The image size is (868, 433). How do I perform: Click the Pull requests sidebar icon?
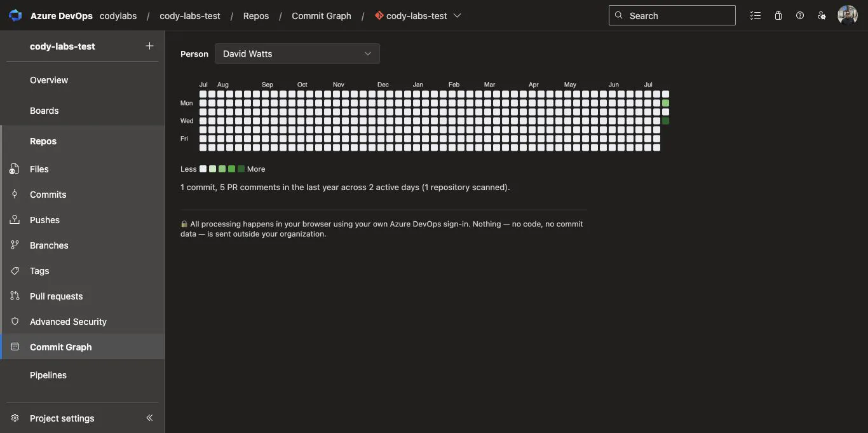[15, 296]
